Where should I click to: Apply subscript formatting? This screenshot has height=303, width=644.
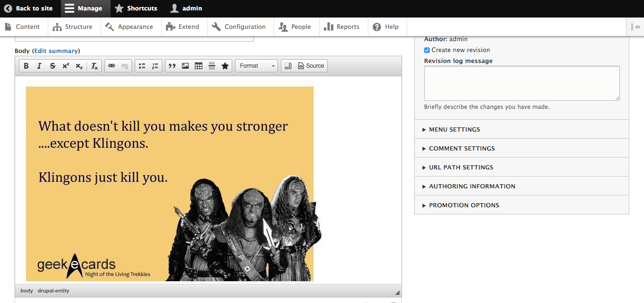click(79, 66)
